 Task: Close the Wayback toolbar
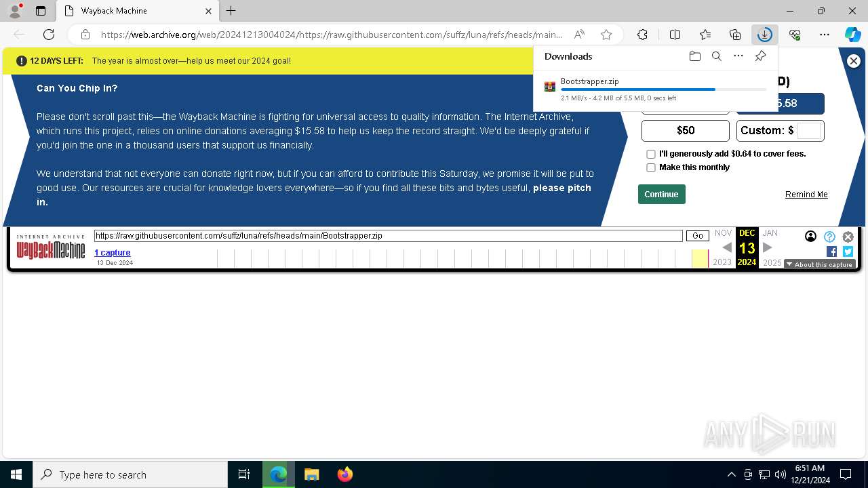tap(848, 237)
